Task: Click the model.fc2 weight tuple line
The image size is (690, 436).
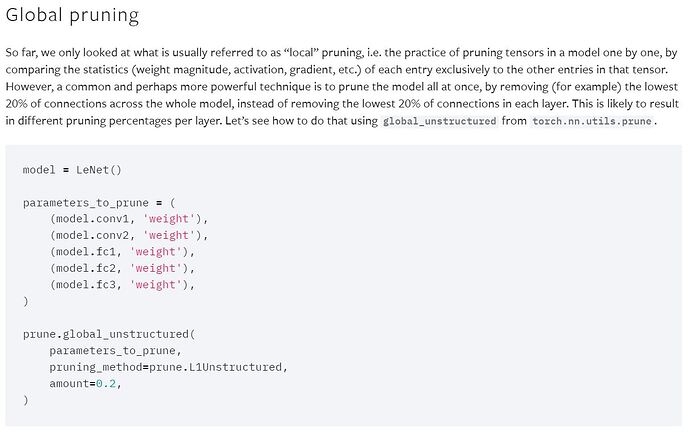Action: [122, 268]
